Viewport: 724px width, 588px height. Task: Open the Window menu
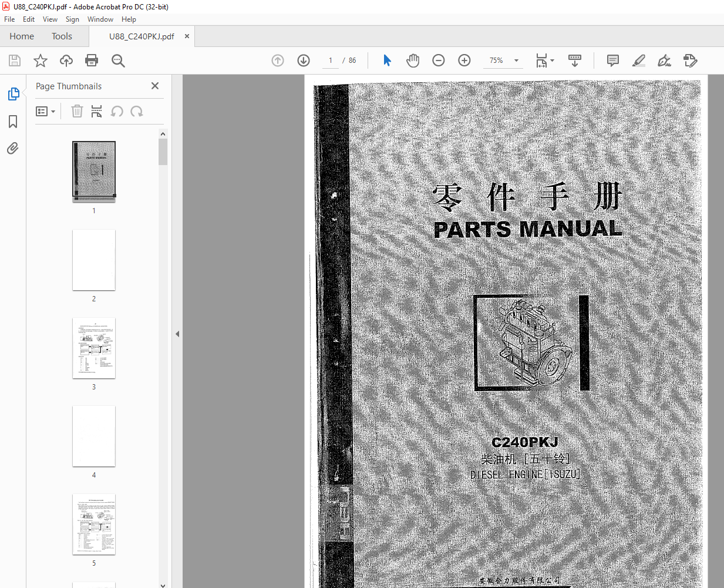pos(100,19)
